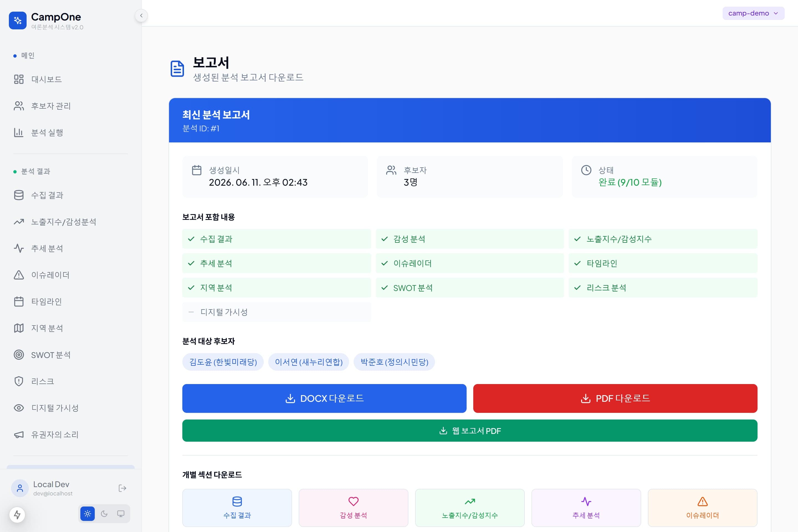Image resolution: width=798 pixels, height=532 pixels.
Task: Click the 추세 분석 pulse icon in sidebar
Action: coord(19,248)
